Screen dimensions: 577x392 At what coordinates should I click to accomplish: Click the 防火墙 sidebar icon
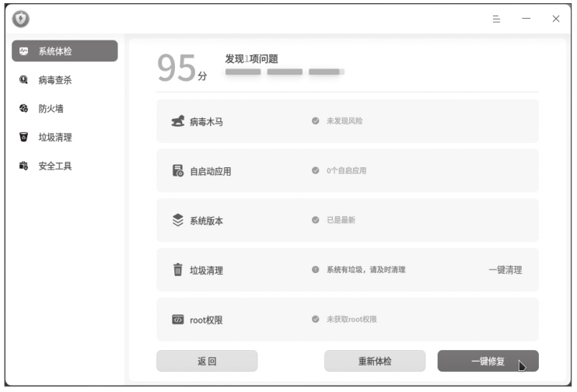point(23,109)
